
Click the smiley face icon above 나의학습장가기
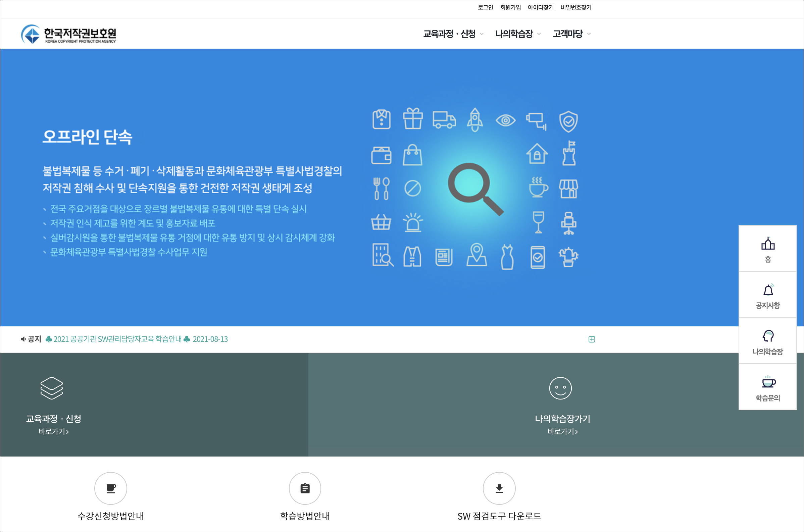[x=560, y=388]
